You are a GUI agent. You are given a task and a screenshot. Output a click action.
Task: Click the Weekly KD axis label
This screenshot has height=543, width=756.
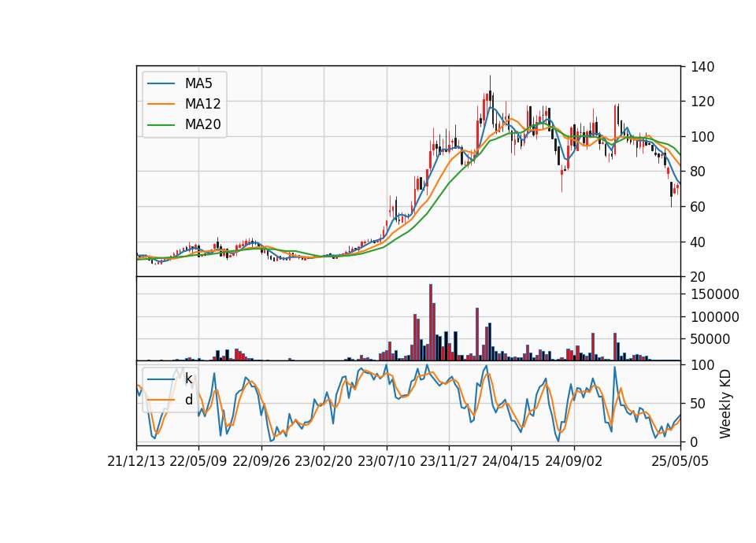pyautogui.click(x=725, y=404)
